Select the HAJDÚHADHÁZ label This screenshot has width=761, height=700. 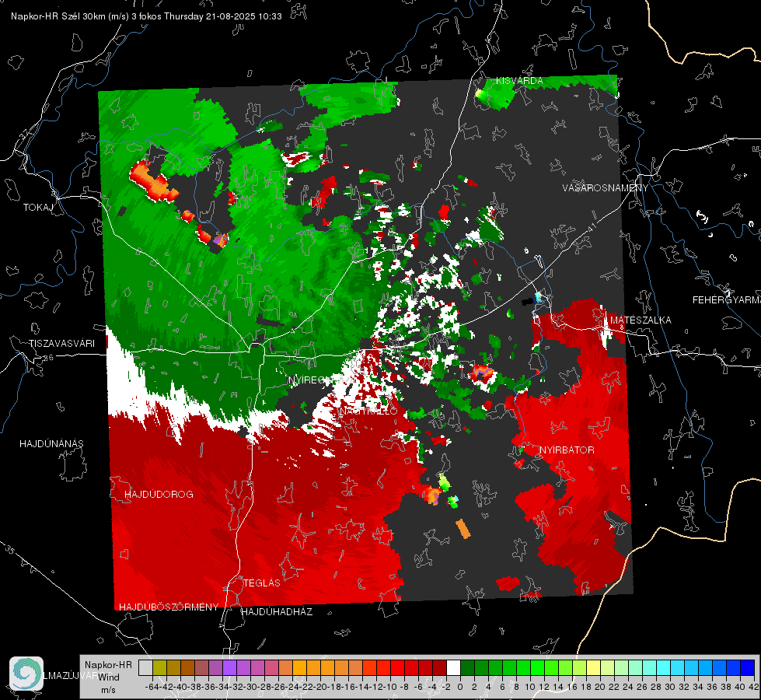pyautogui.click(x=277, y=611)
